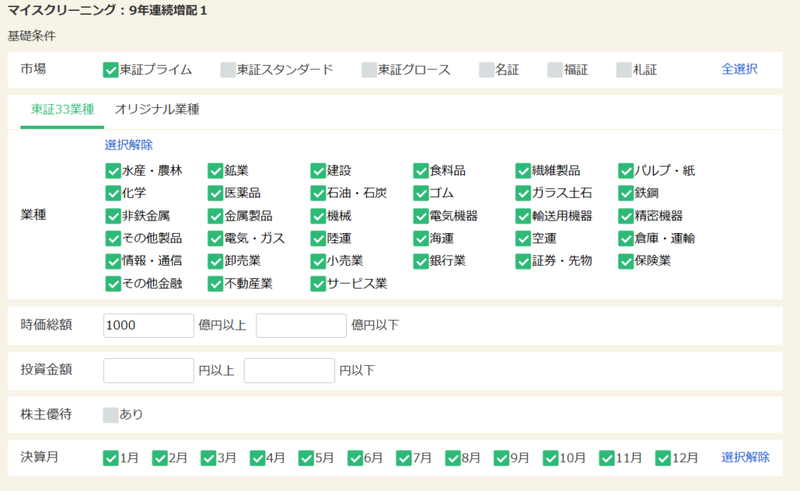The height and width of the screenshot is (491, 800).
Task: Uncheck the 卸売業 industry
Action: (215, 261)
